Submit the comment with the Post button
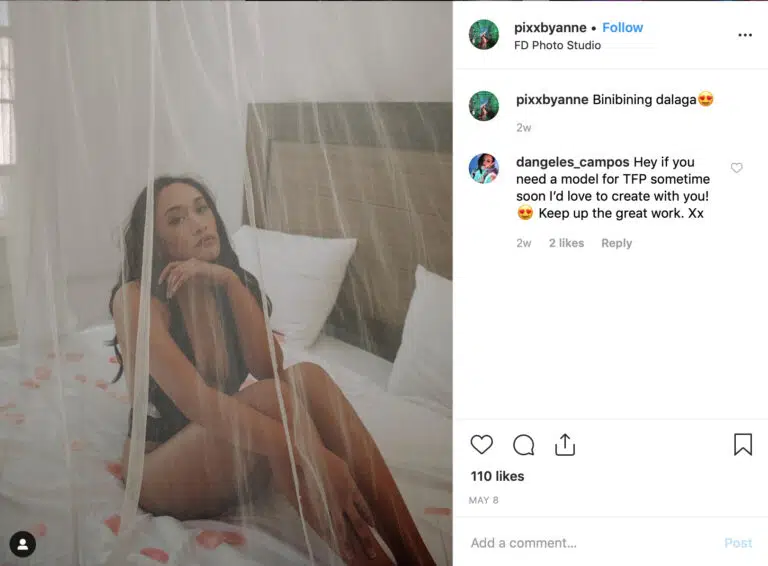The width and height of the screenshot is (768, 566). coord(738,543)
